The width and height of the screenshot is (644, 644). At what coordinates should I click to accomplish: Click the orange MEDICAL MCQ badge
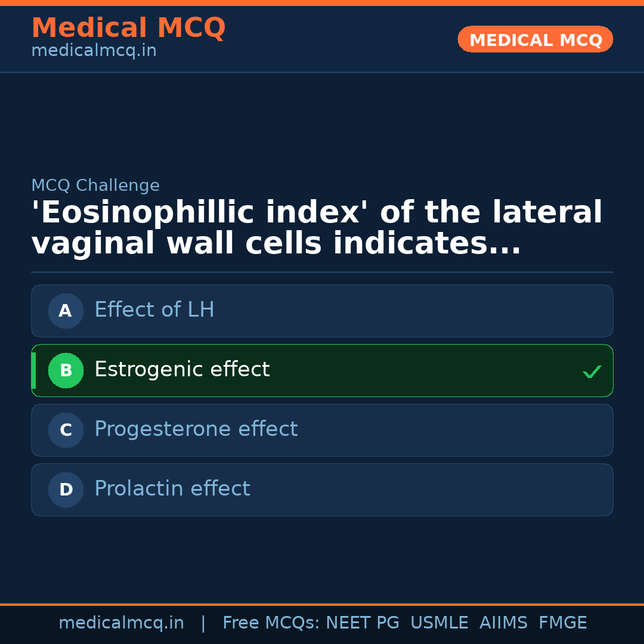(535, 40)
